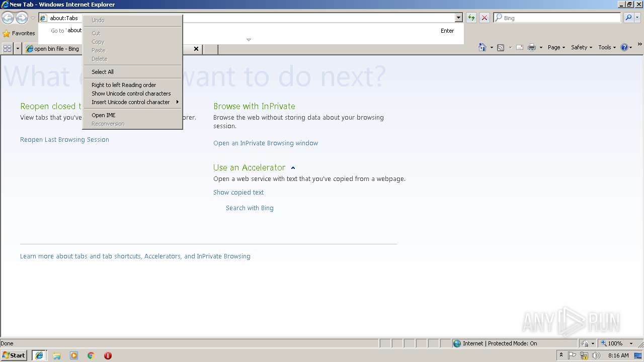Click the Refresh page icon
Viewport: 644px width, 362px height.
(x=471, y=18)
